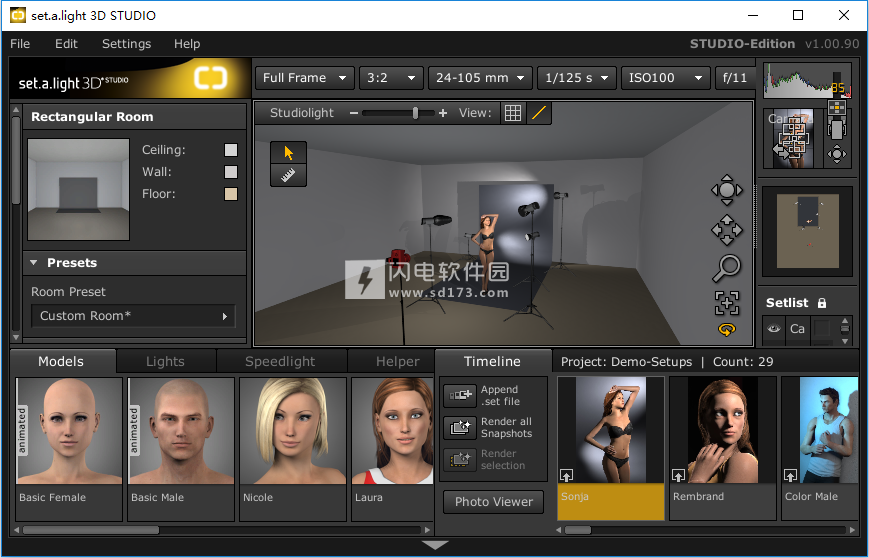Viewport: 869px width, 558px height.
Task: Open the Wall color swatch
Action: [231, 172]
